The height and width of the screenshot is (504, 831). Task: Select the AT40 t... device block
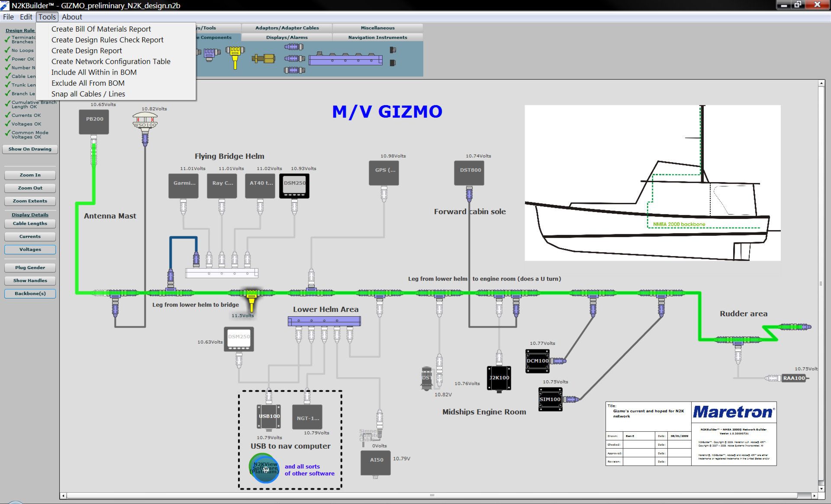pyautogui.click(x=260, y=186)
